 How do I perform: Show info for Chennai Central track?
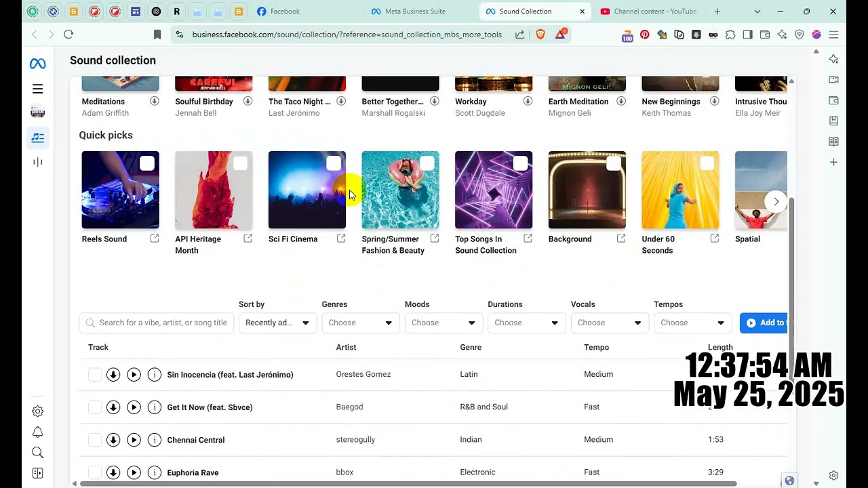click(155, 440)
